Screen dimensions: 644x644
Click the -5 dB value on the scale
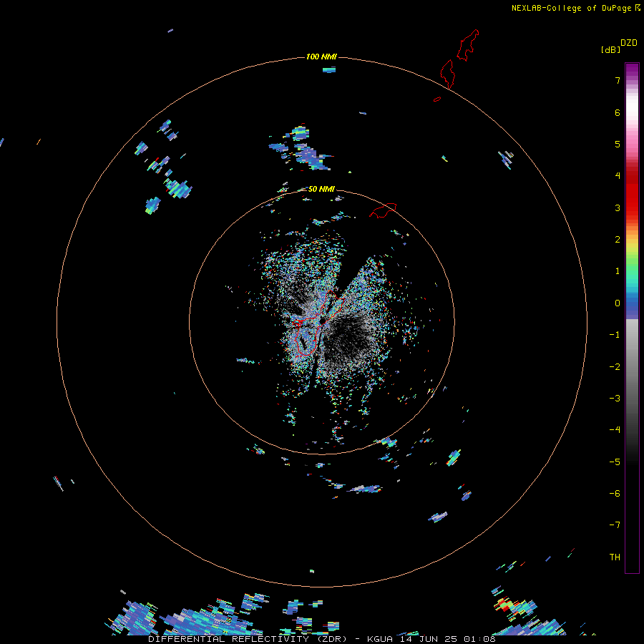click(x=615, y=462)
